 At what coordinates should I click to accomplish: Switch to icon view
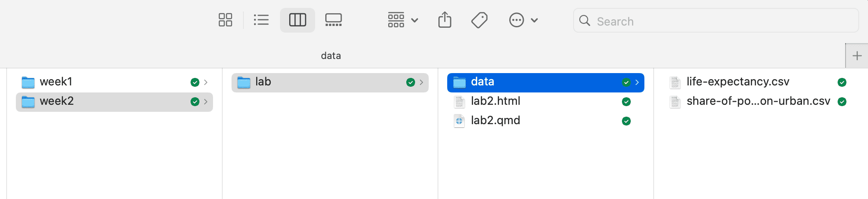pos(225,20)
